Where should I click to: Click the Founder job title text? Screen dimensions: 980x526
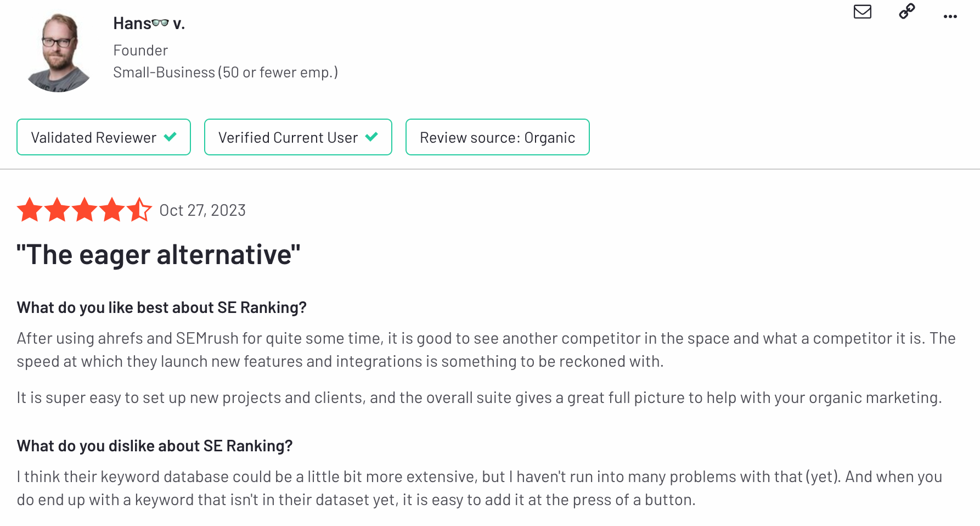pyautogui.click(x=140, y=51)
